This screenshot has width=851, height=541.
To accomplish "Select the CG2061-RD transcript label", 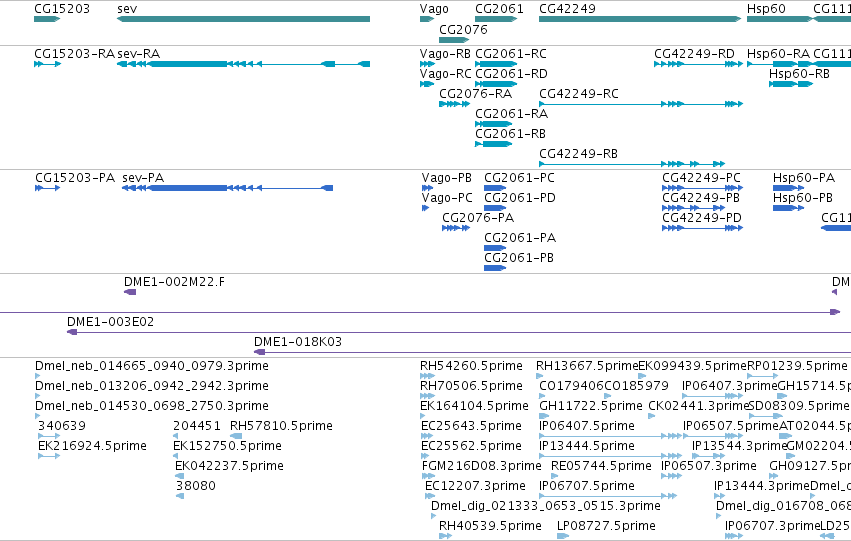I will click(x=511, y=74).
